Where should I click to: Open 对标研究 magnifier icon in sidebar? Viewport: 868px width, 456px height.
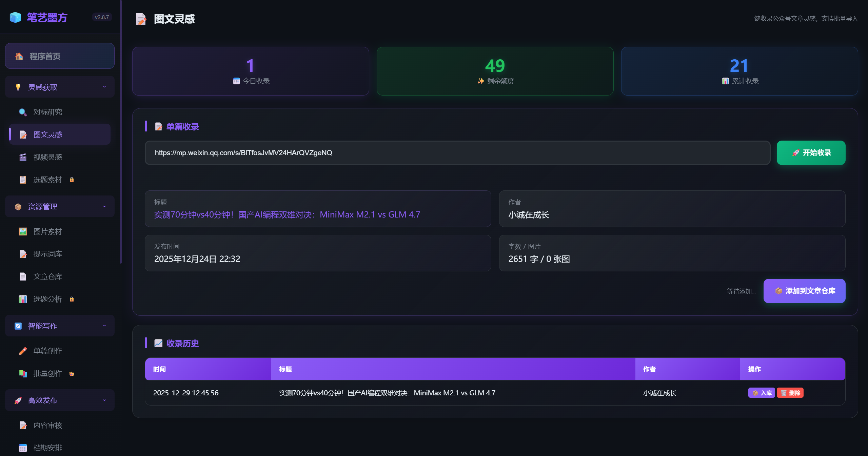click(x=23, y=112)
